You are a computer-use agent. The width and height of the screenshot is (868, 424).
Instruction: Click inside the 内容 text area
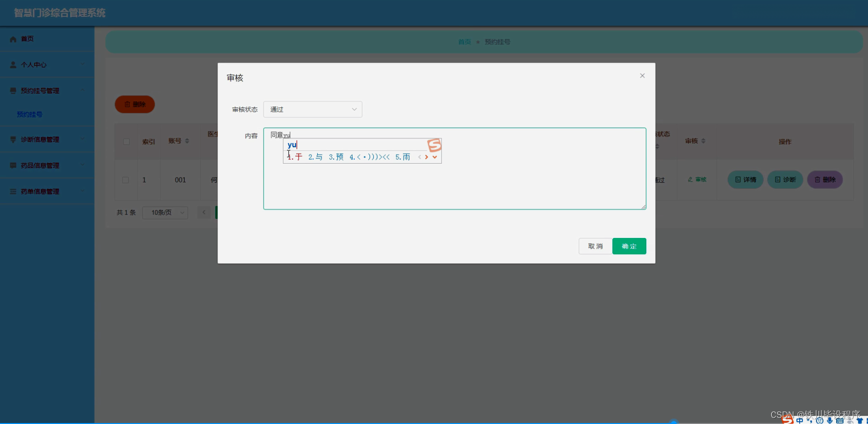454,169
